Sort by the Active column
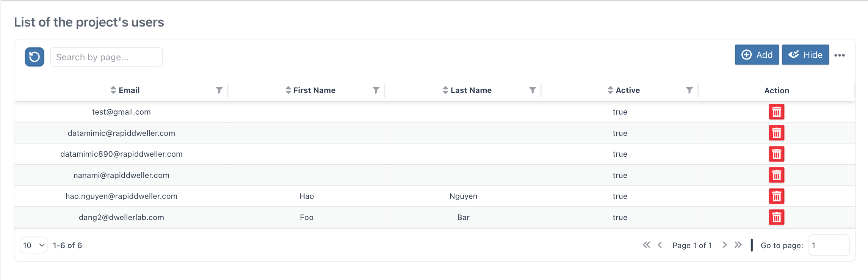The image size is (868, 280). coord(610,90)
